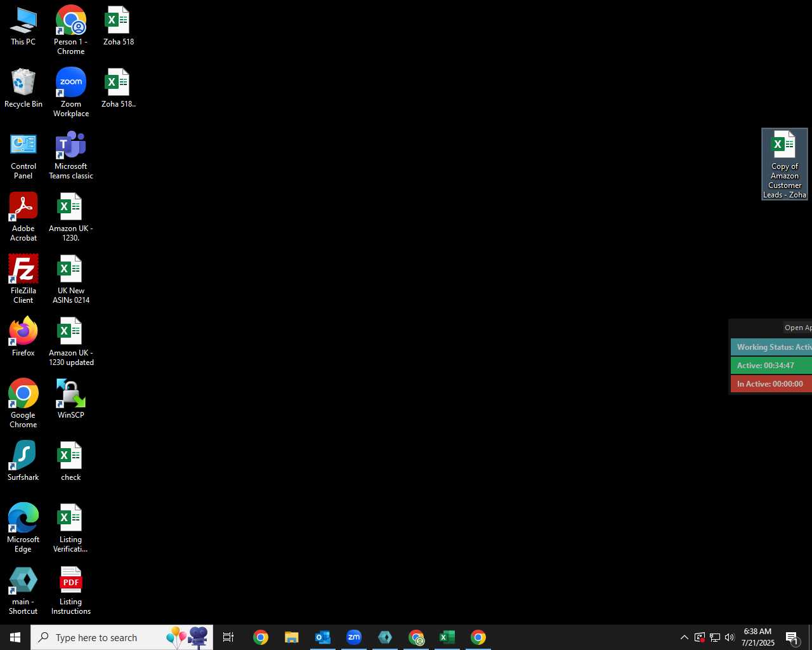Open File Explorer from taskbar
Viewport: 812px width, 650px height.
pyautogui.click(x=292, y=637)
